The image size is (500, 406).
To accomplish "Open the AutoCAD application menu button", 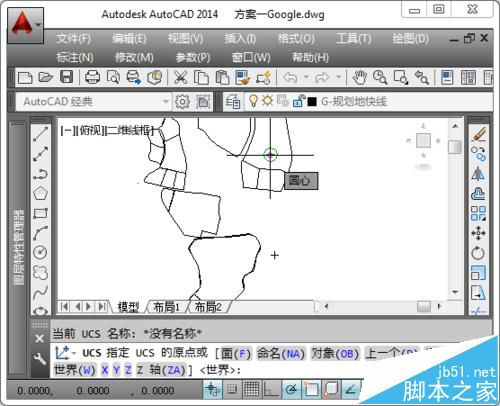I will 25,25.
